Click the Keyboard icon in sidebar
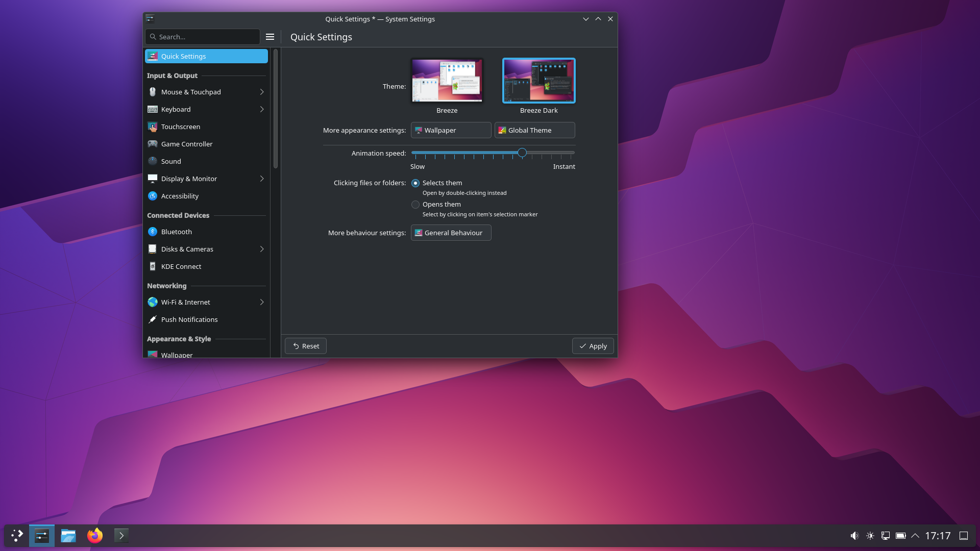 pyautogui.click(x=153, y=109)
